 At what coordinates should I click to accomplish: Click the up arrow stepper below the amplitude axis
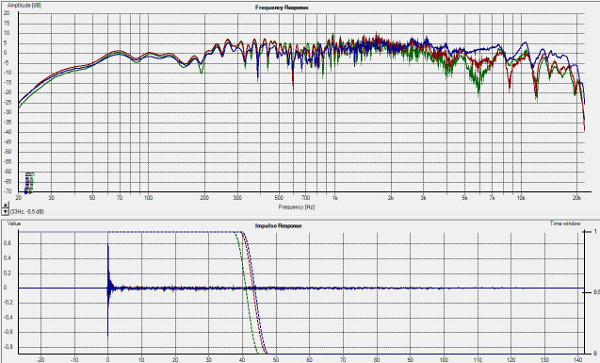(5, 206)
